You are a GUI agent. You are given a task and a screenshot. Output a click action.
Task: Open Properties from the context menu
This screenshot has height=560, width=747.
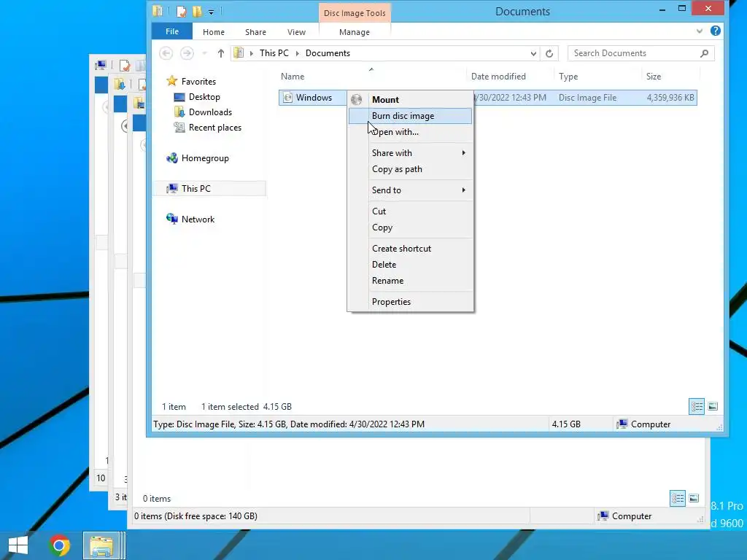click(411, 301)
